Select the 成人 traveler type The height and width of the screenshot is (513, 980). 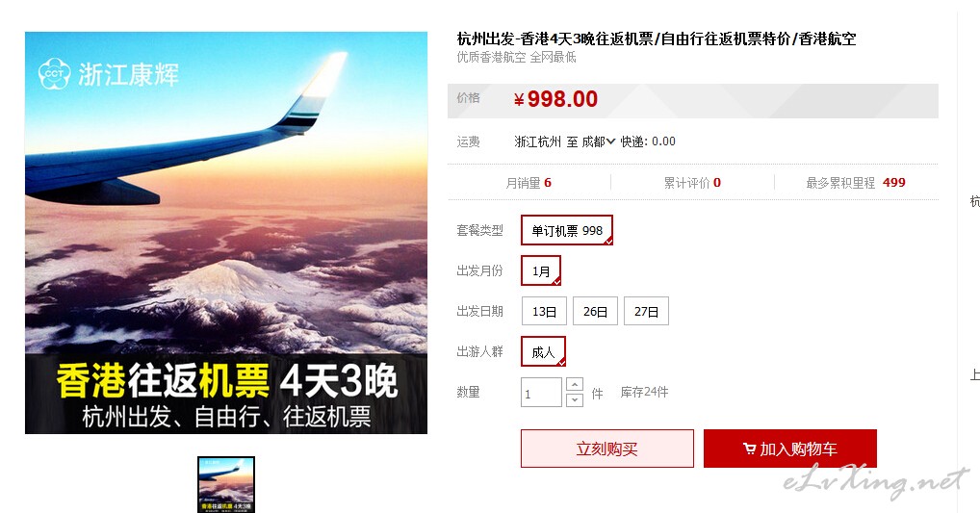point(543,352)
